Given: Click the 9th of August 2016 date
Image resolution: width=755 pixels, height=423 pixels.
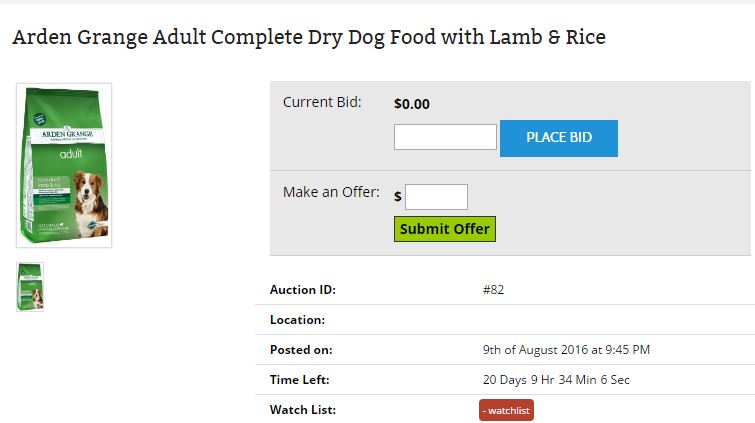Looking at the screenshot, I should [x=566, y=350].
